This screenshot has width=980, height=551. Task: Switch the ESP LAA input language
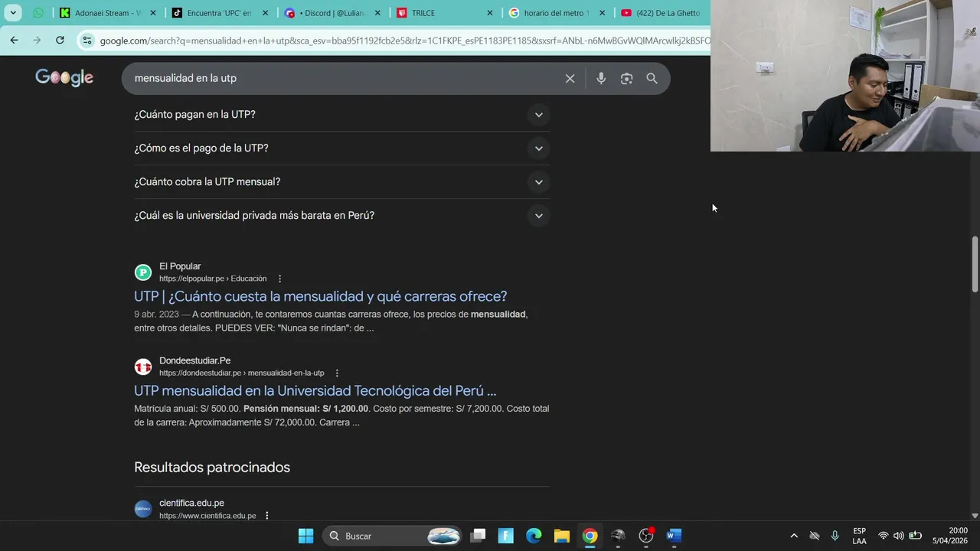(x=859, y=536)
